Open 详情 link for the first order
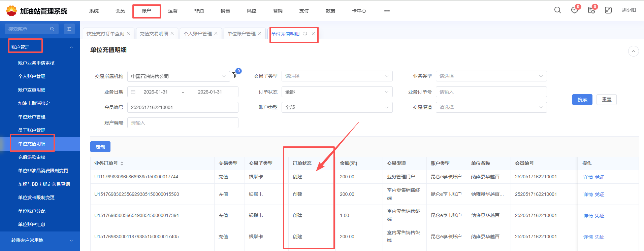Viewport: 644px width, 251px height. pos(588,177)
